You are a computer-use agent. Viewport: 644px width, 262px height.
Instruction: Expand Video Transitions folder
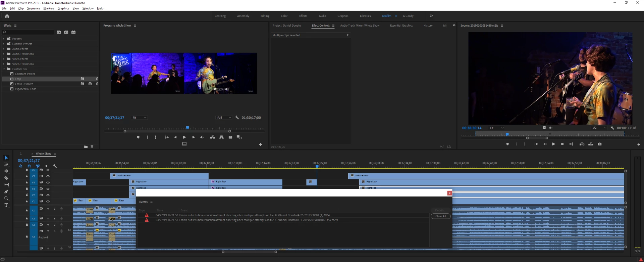4,64
